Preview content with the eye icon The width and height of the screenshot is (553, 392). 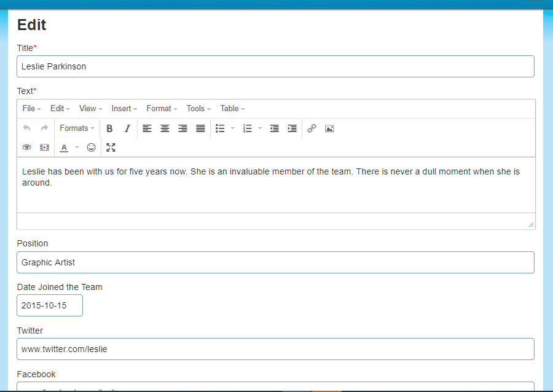[x=26, y=147]
